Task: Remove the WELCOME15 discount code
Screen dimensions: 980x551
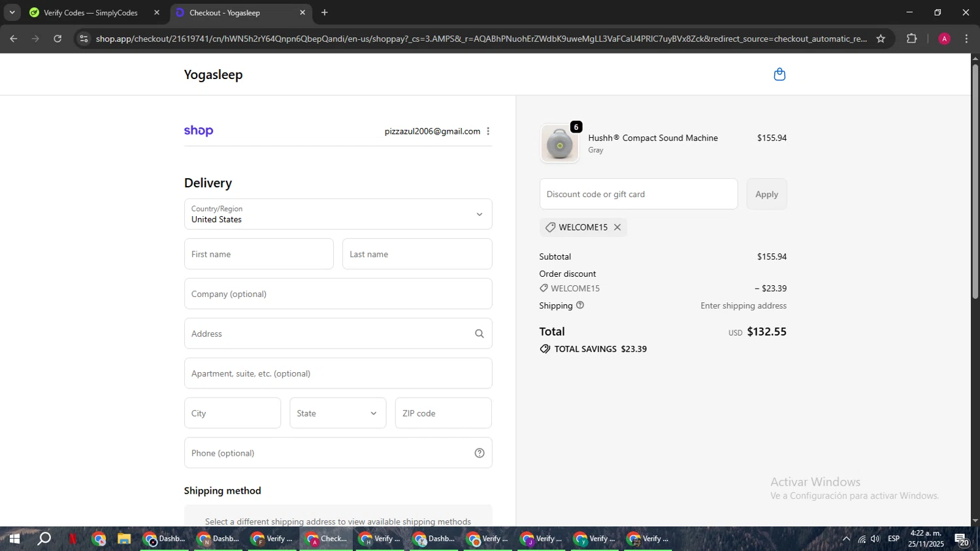Action: (x=617, y=227)
